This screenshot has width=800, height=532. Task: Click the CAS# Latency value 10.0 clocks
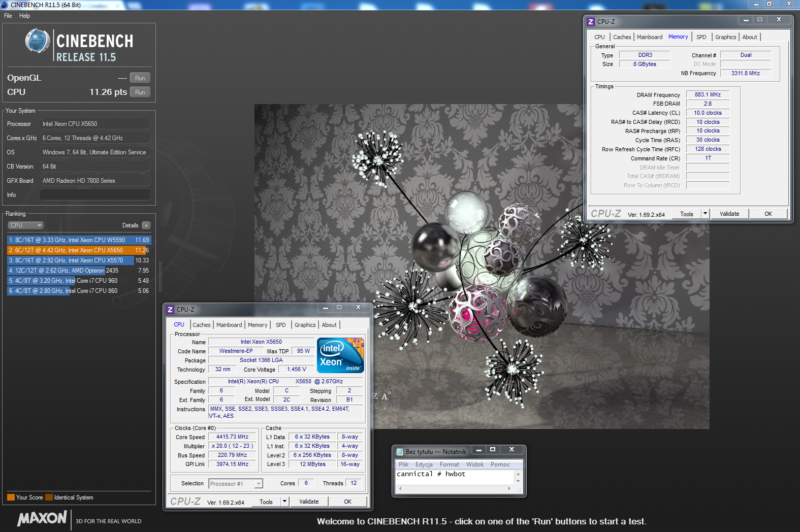708,113
